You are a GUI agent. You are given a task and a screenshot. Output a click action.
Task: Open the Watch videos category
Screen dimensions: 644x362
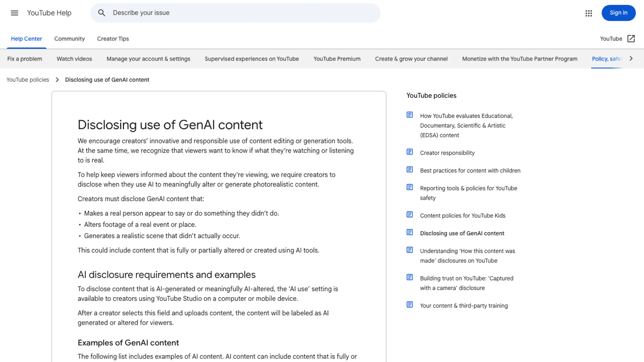[74, 59]
